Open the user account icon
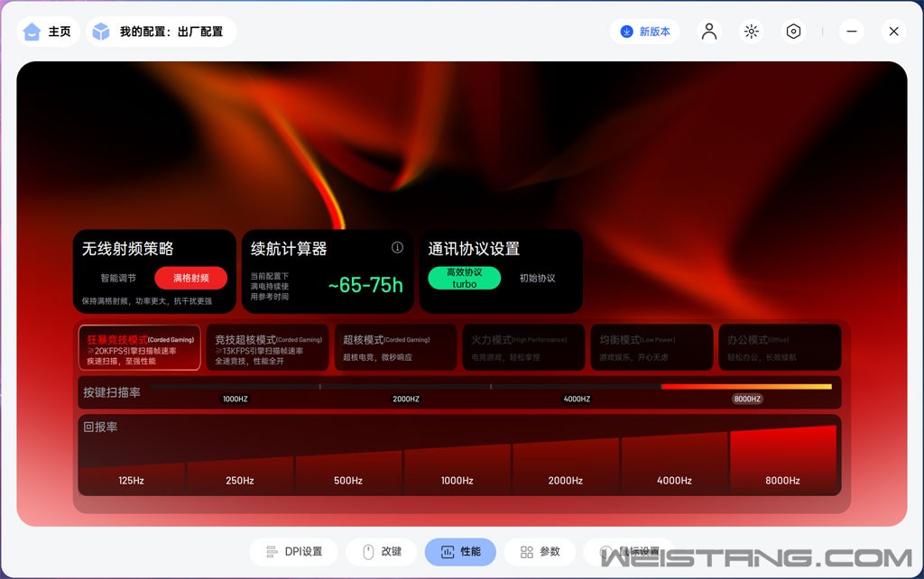Viewport: 924px width, 579px height. (x=709, y=32)
